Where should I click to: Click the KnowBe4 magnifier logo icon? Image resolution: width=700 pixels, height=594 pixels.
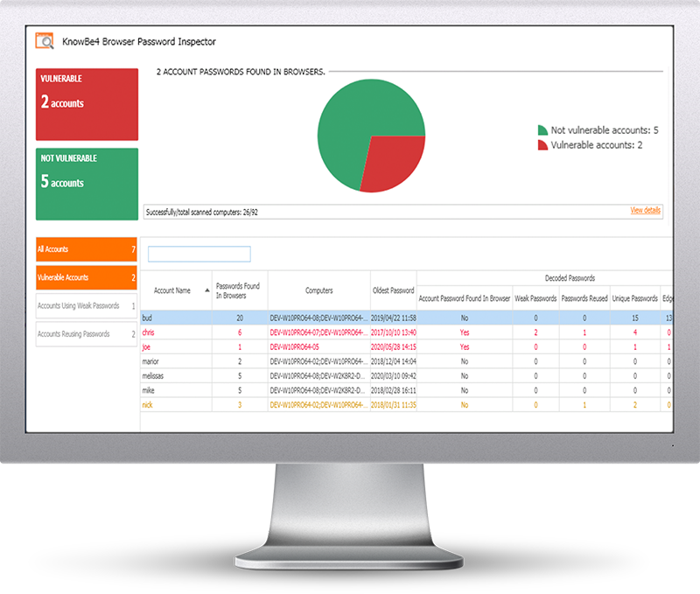pos(44,40)
